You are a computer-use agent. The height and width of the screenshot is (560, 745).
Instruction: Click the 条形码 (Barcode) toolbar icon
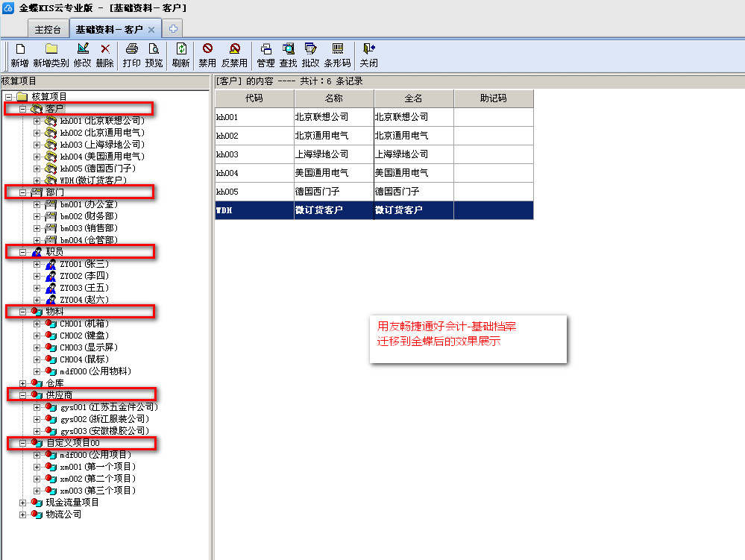click(337, 49)
